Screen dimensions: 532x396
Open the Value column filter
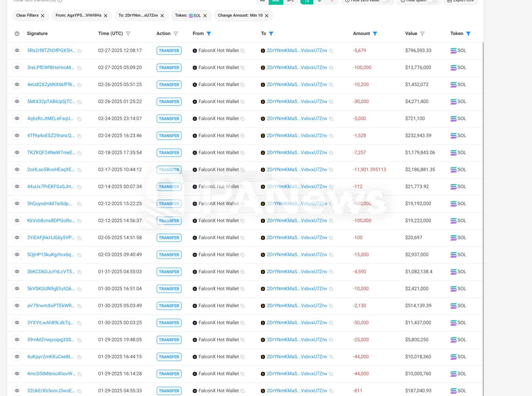coord(422,34)
